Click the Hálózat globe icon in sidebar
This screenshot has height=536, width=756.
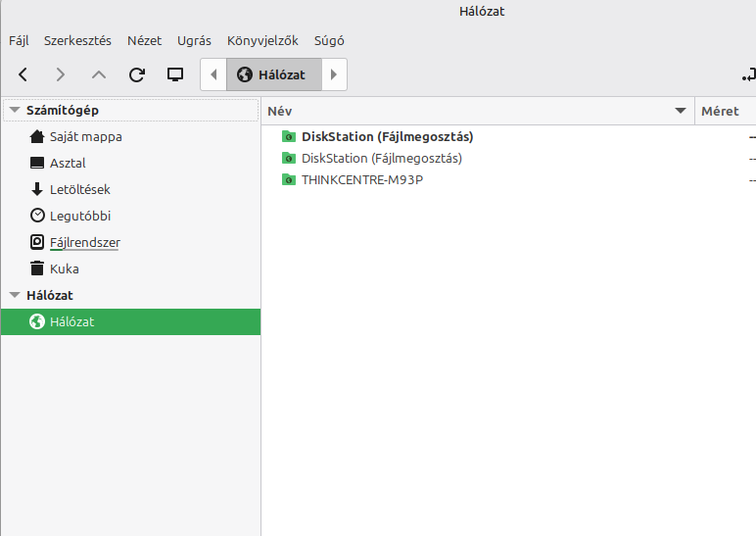(37, 321)
